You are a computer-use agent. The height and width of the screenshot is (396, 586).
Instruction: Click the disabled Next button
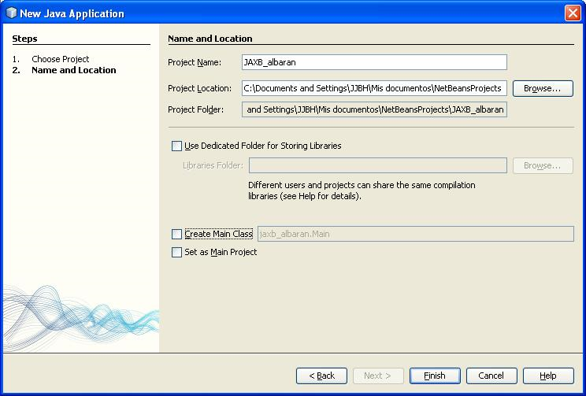[378, 376]
